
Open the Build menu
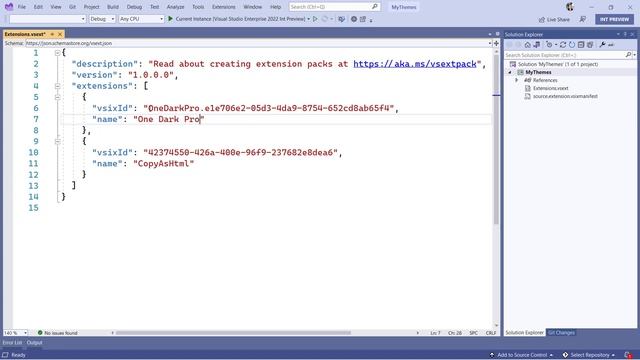[x=113, y=7]
